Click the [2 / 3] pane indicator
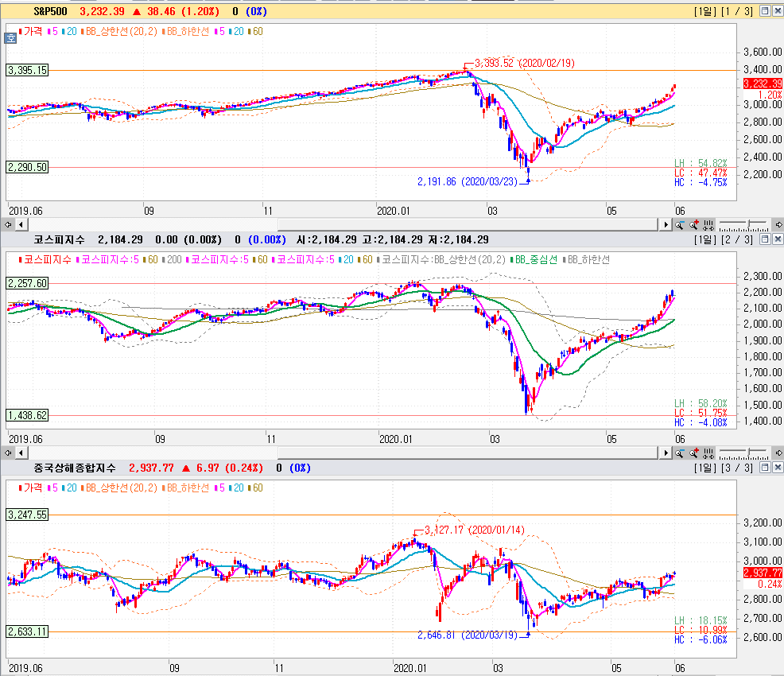This screenshot has width=784, height=676. pos(737,240)
